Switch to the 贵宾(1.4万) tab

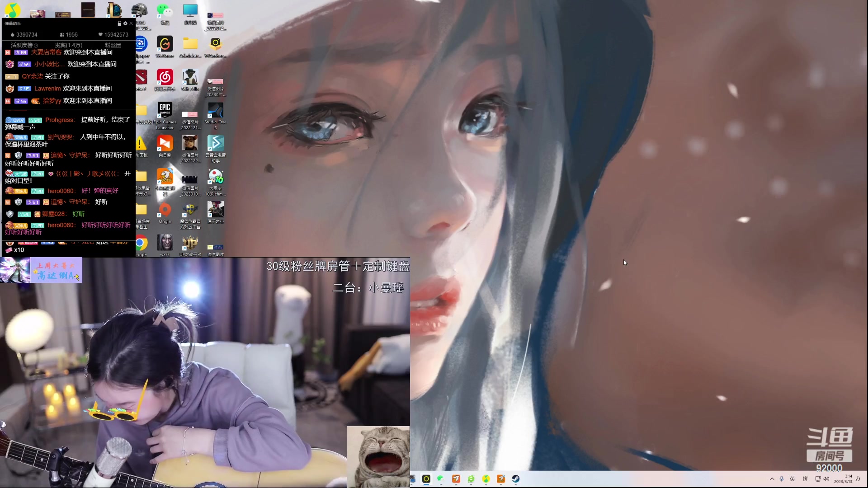pos(69,45)
